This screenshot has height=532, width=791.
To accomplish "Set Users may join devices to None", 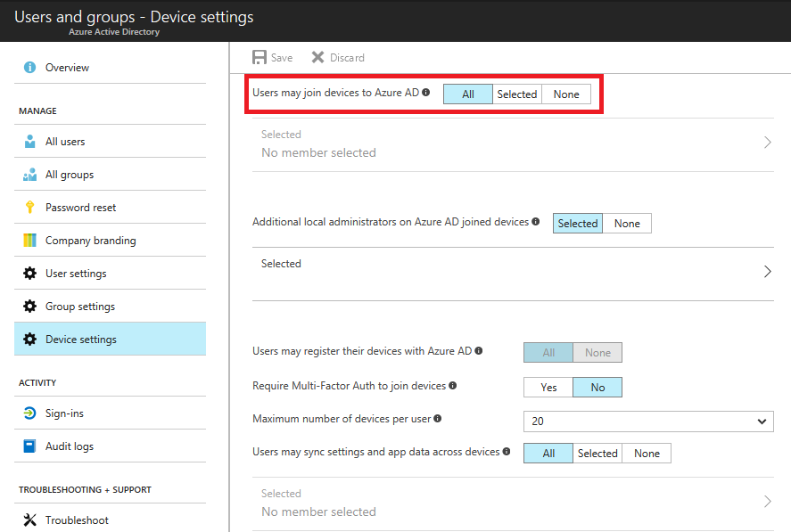I will pyautogui.click(x=566, y=94).
